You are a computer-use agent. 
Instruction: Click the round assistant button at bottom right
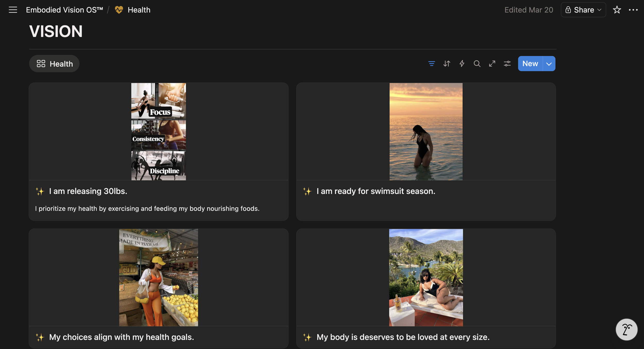[x=626, y=329]
